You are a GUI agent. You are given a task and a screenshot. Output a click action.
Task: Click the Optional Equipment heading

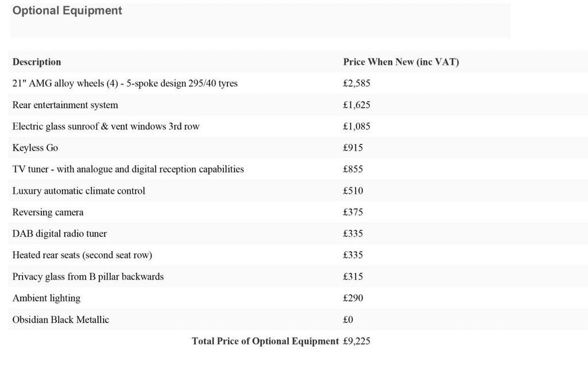click(x=67, y=10)
